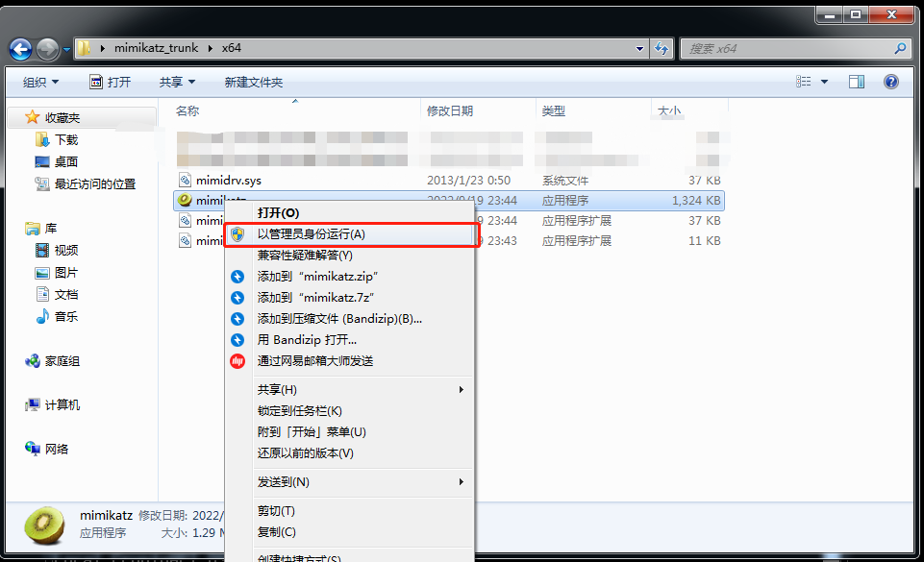Expand the arrow after mimikatz_trunk in path

(x=210, y=48)
